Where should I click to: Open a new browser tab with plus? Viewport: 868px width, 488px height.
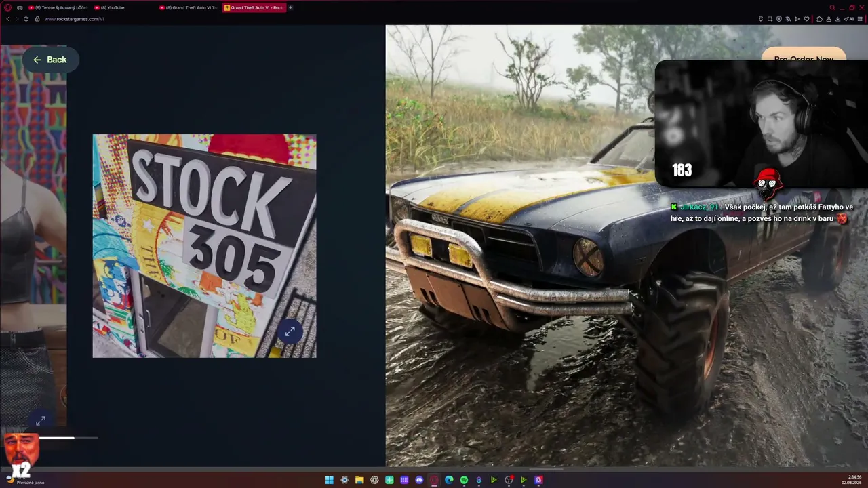tap(291, 7)
